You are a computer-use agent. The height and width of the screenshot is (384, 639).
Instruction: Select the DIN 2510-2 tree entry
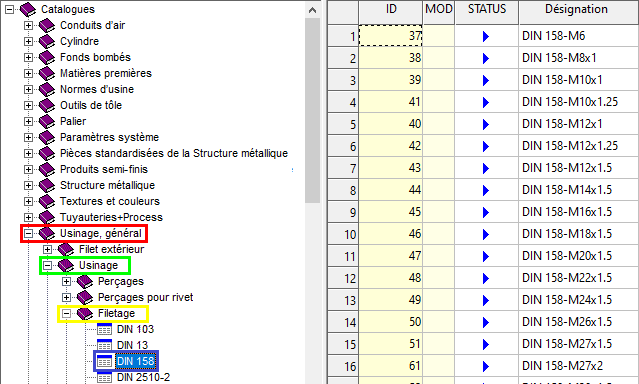[143, 377]
